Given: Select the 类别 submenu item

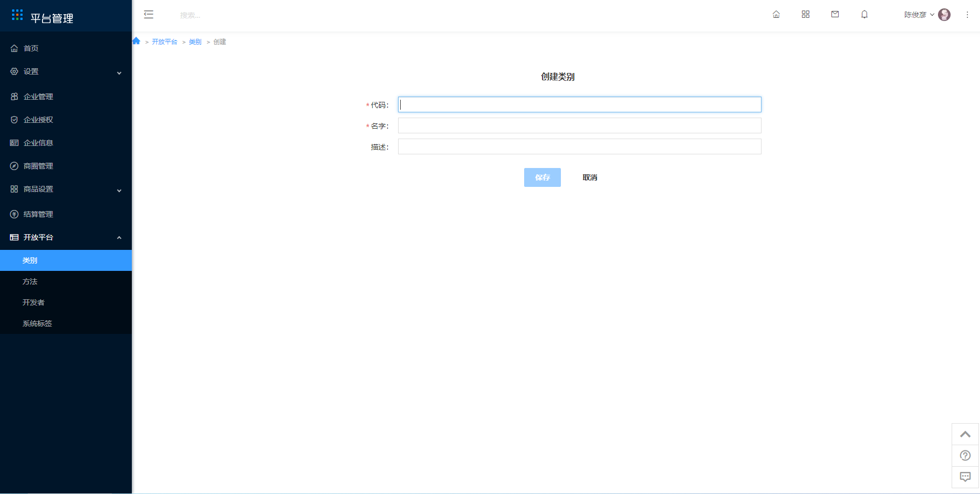Looking at the screenshot, I should coord(66,260).
